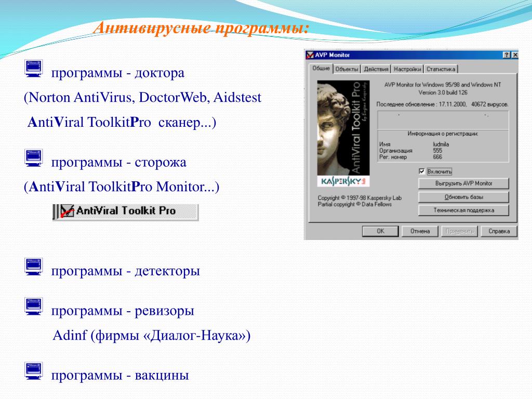The height and width of the screenshot is (399, 532).
Task: Click the AntiViral ToolkitPro сканер line
Action: coord(122,123)
